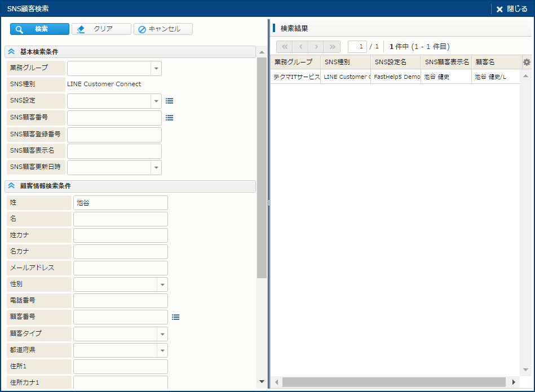Select result cell FastHelp5 Demo
Screen dimensions: 535x392
396,77
